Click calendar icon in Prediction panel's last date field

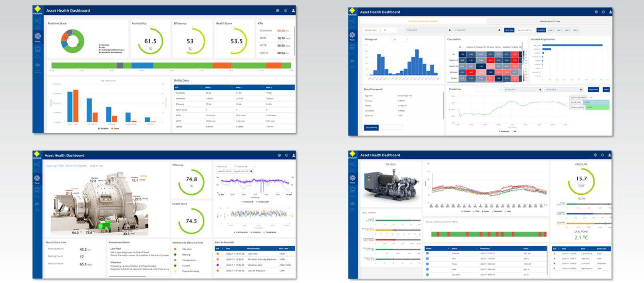point(581,90)
